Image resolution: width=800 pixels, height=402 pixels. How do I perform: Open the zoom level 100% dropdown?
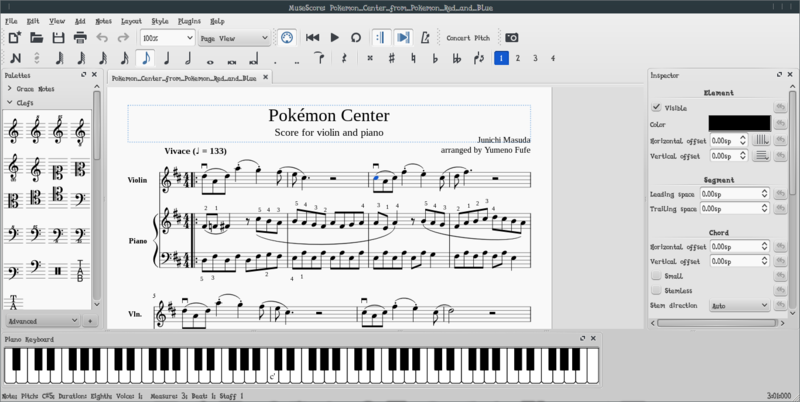(x=168, y=38)
